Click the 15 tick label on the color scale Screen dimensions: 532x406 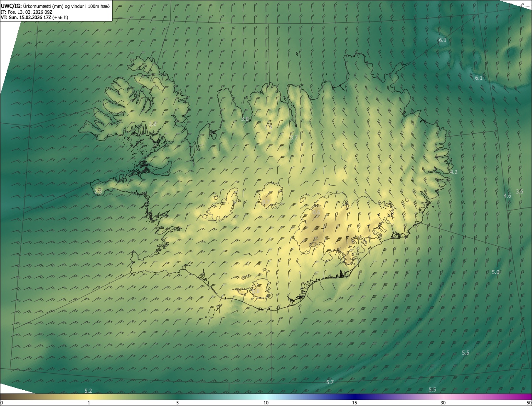pyautogui.click(x=355, y=403)
